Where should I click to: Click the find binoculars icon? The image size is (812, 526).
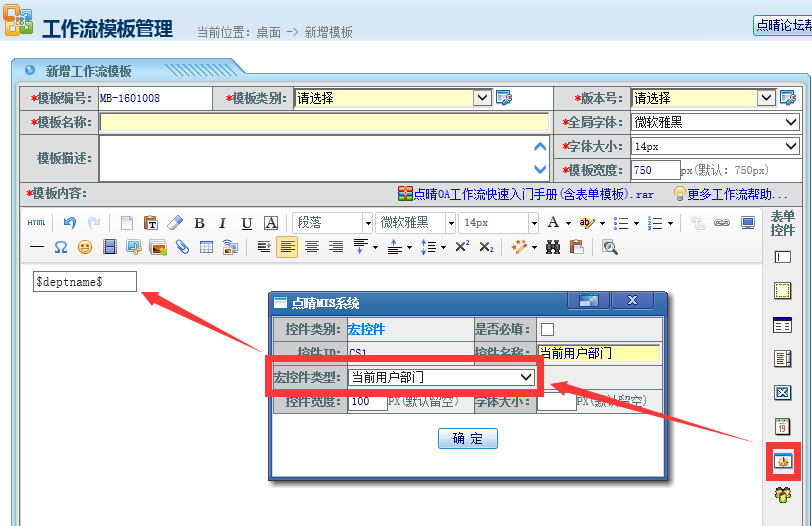coord(552,247)
